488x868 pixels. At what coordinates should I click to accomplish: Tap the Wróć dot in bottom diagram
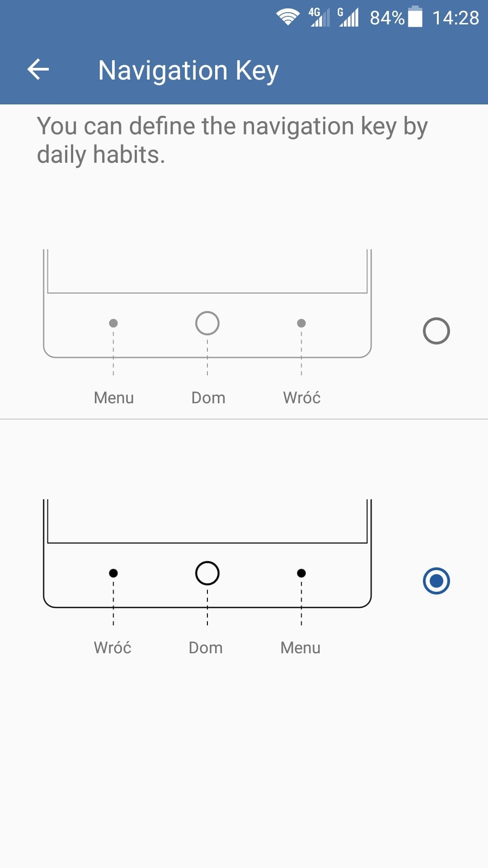(113, 573)
